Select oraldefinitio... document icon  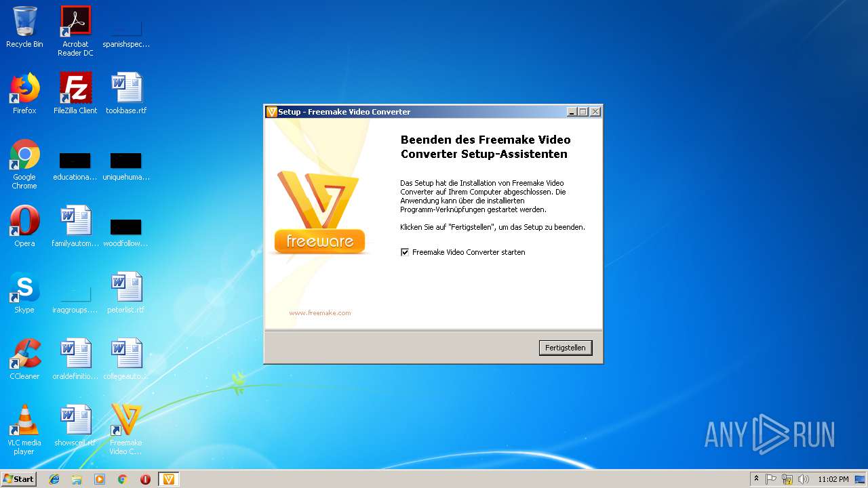click(x=75, y=359)
